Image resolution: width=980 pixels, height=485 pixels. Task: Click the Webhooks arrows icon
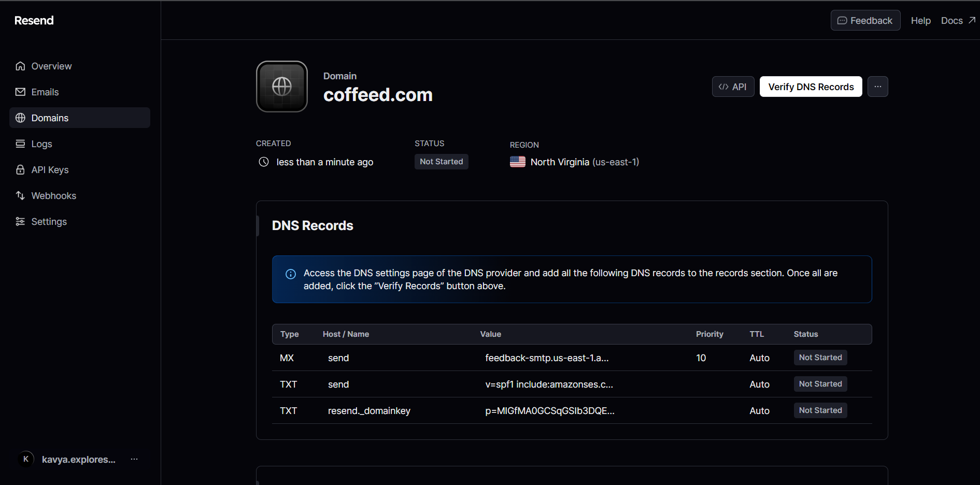point(20,195)
